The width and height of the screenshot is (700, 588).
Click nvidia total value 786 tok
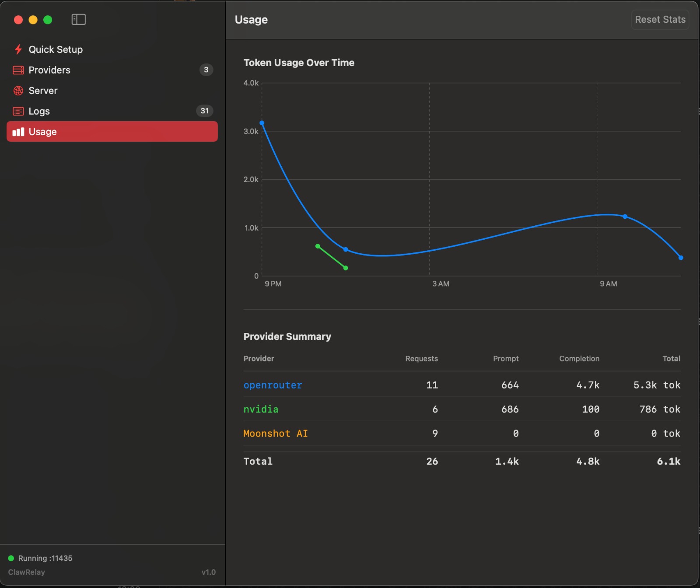tap(660, 409)
